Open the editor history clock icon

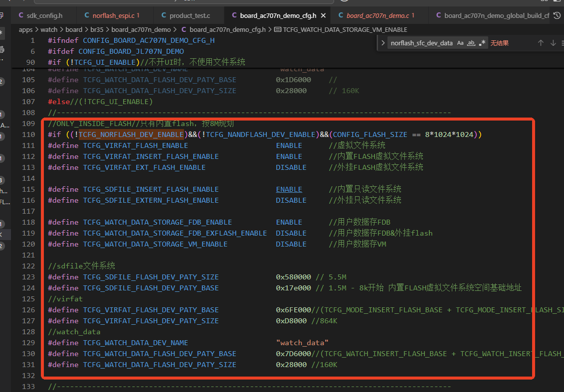pos(557,15)
